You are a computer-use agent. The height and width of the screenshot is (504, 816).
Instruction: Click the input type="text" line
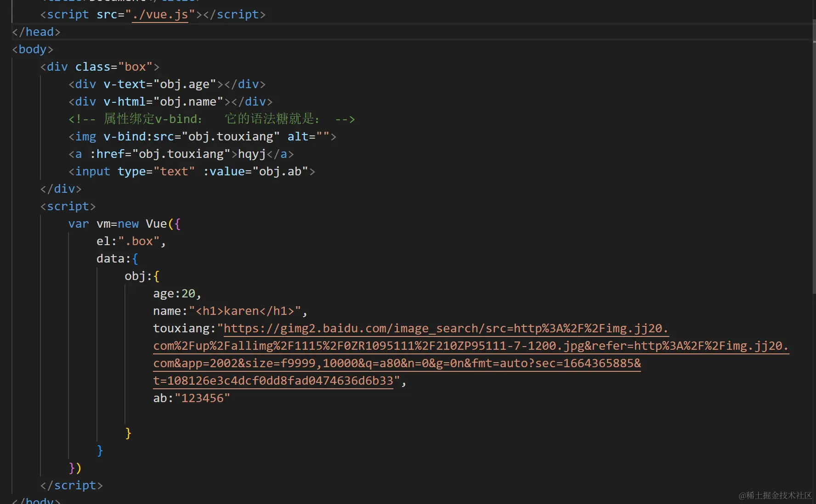(192, 172)
